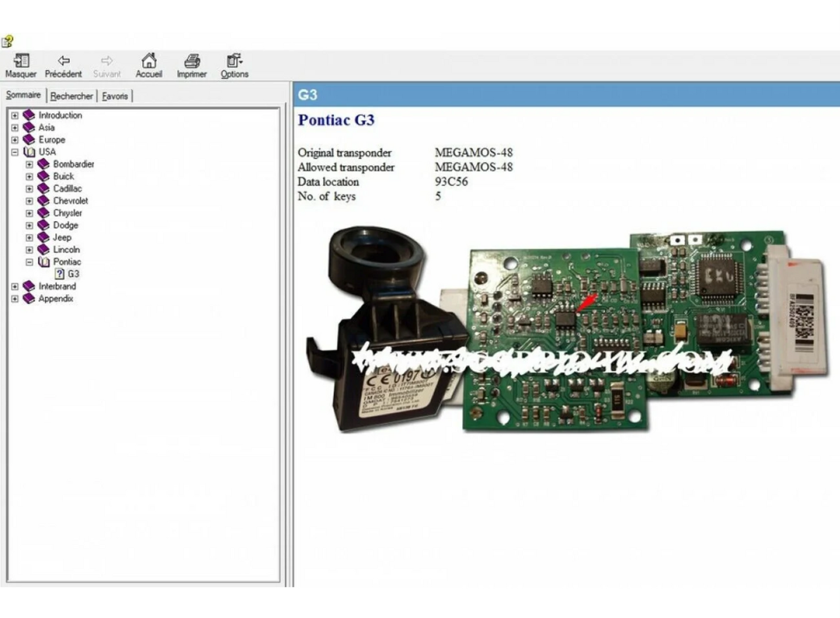Print page using the Imprimer icon
The image size is (840, 618).
(x=192, y=61)
